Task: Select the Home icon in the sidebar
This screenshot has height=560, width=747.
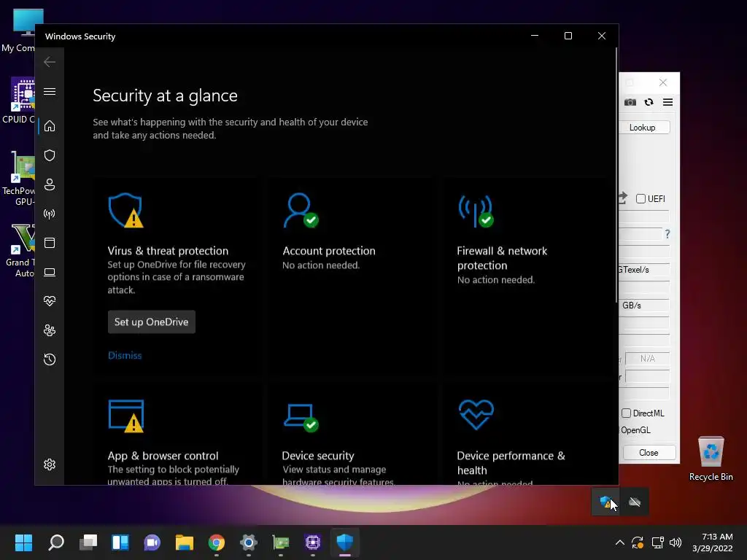Action: (x=50, y=126)
